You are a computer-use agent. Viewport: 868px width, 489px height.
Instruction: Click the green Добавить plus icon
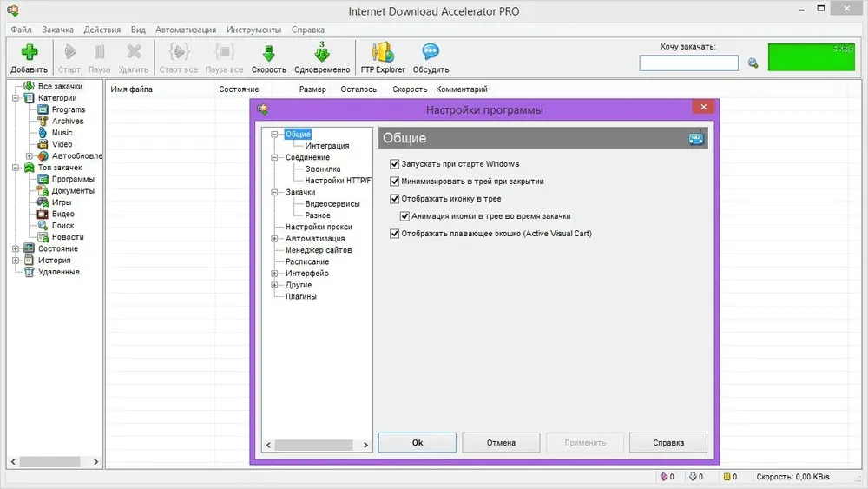(30, 52)
